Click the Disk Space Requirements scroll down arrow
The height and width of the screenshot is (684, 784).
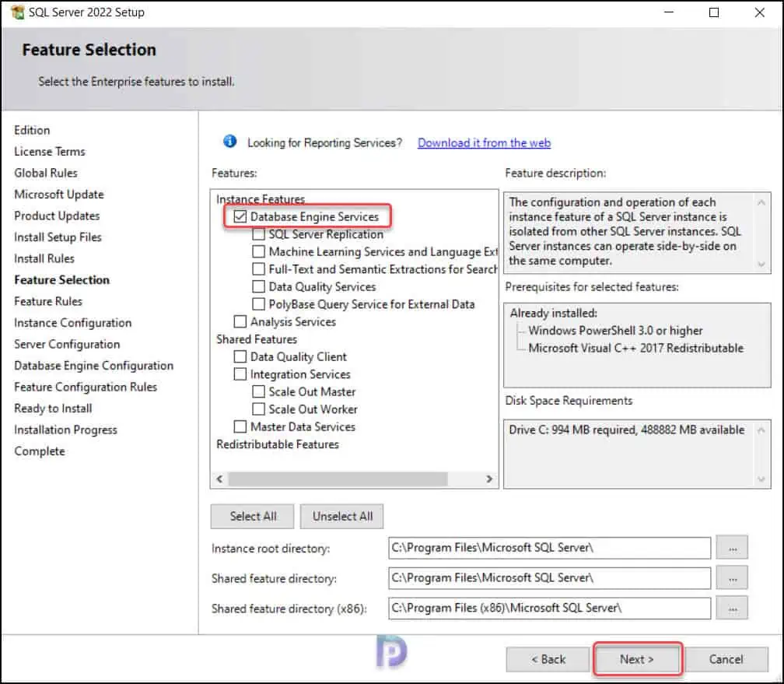[761, 479]
